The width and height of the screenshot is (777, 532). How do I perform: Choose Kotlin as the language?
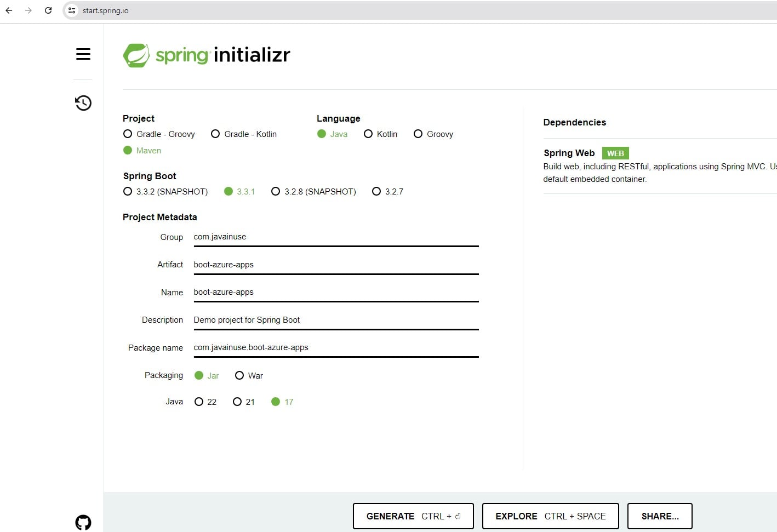380,134
